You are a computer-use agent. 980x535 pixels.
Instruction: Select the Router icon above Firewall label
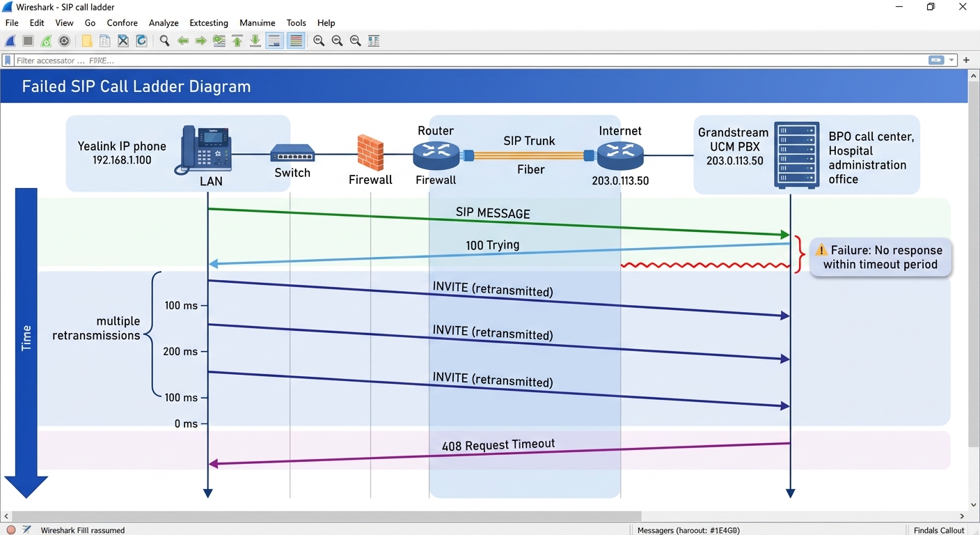pos(436,155)
